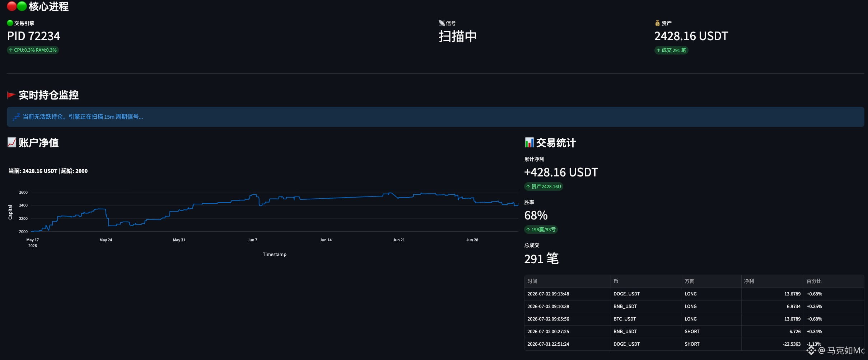Viewport: 868px width, 360px height.
Task: Sort table by 时间 column header
Action: (x=567, y=281)
